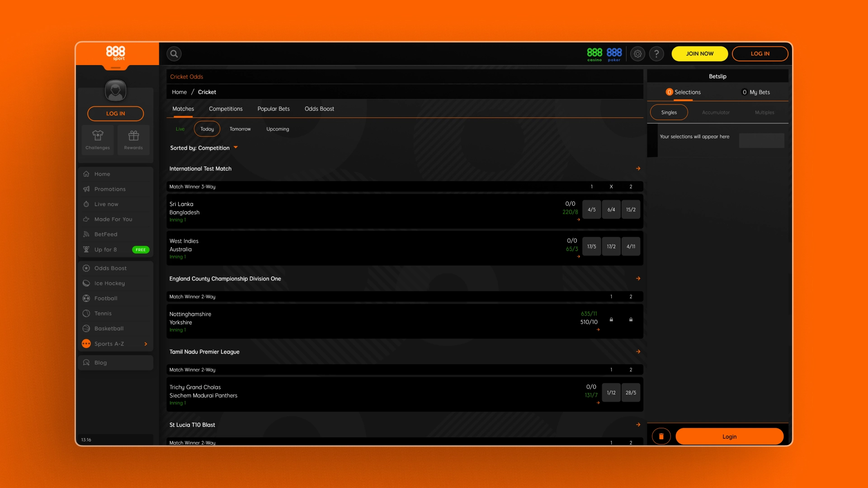Switch to Popular Bets tab

point(274,109)
